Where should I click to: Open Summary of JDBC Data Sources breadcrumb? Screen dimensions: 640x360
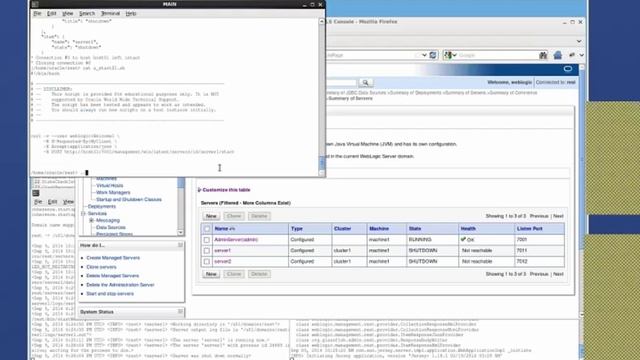[356, 93]
